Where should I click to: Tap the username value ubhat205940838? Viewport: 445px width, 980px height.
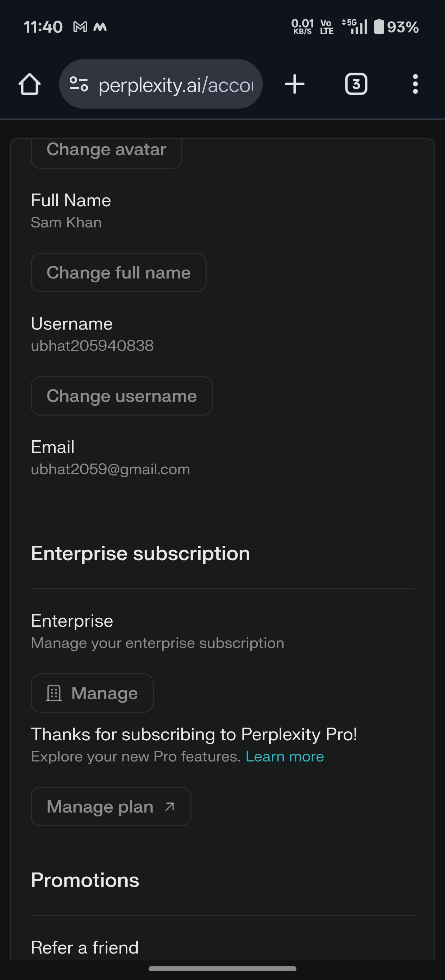point(92,346)
